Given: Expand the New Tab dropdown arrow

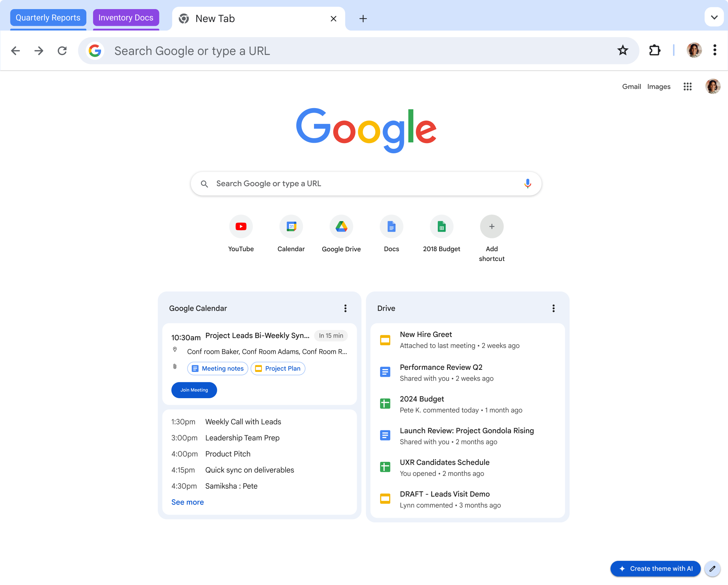Looking at the screenshot, I should (714, 17).
